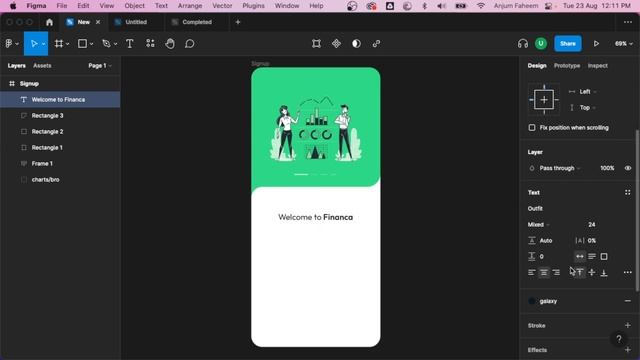Viewport: 640px width, 360px height.
Task: Click the Create link icon
Action: click(376, 44)
